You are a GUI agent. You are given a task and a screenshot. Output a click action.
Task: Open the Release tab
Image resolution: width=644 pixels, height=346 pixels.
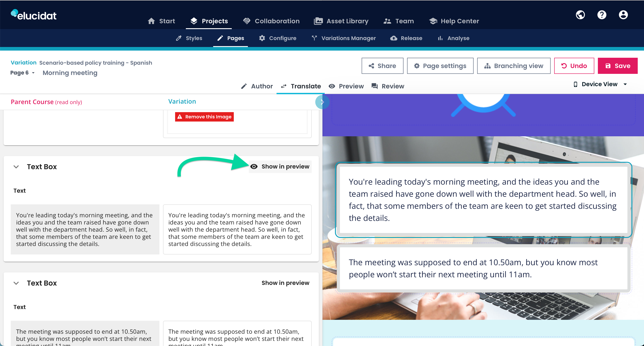[x=406, y=38]
